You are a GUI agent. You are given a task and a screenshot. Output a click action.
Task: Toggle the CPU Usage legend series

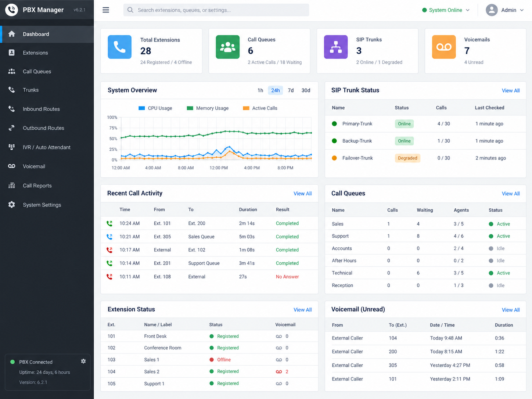point(155,108)
